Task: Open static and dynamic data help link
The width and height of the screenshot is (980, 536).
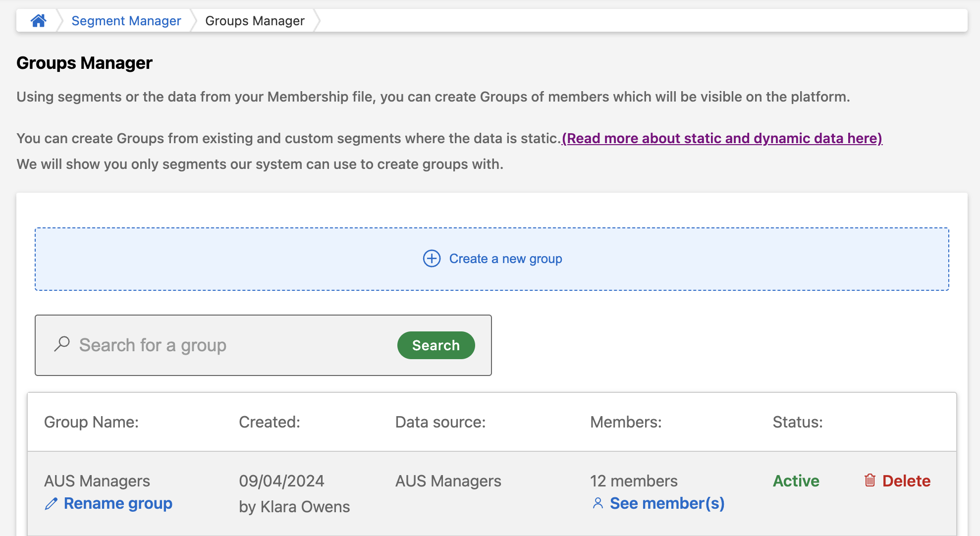Action: [x=722, y=138]
